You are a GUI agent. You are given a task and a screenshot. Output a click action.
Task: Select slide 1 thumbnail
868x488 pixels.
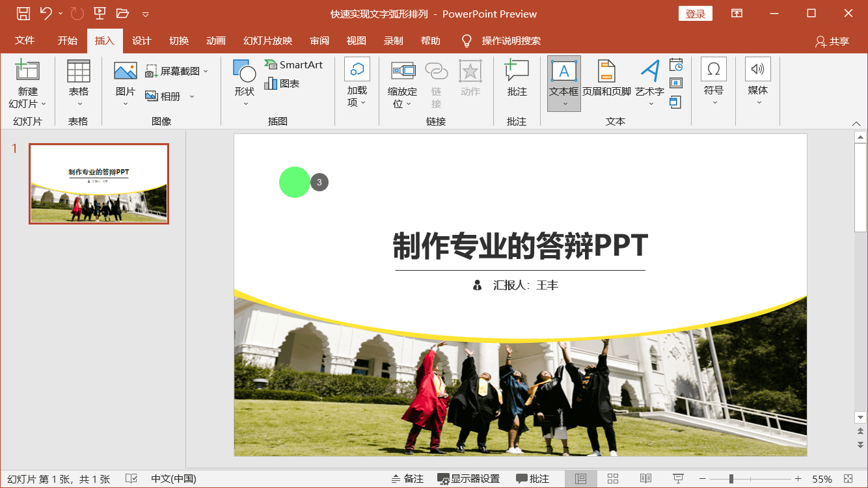pos(99,183)
